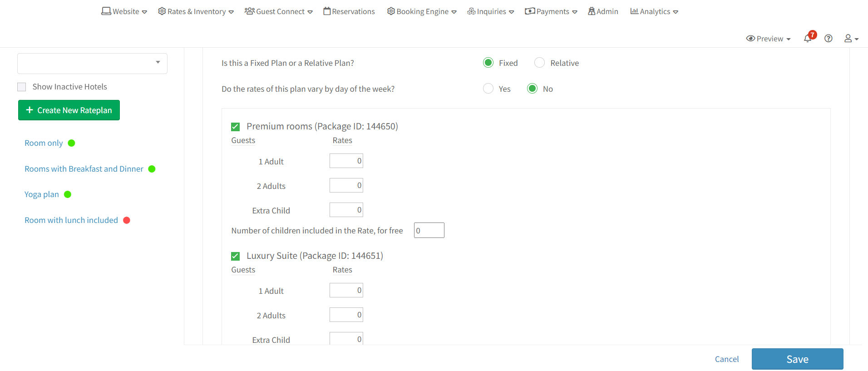Open the Inquiries menu
868x371 pixels.
[490, 11]
